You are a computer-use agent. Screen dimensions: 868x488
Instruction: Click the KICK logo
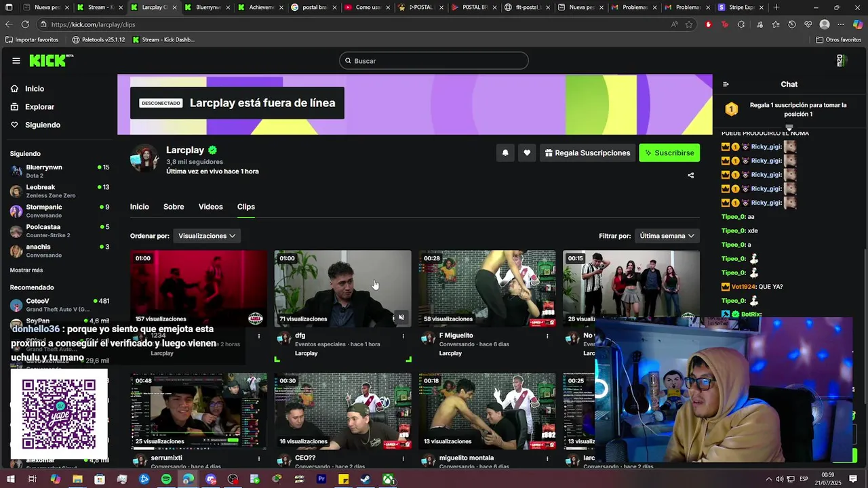51,61
